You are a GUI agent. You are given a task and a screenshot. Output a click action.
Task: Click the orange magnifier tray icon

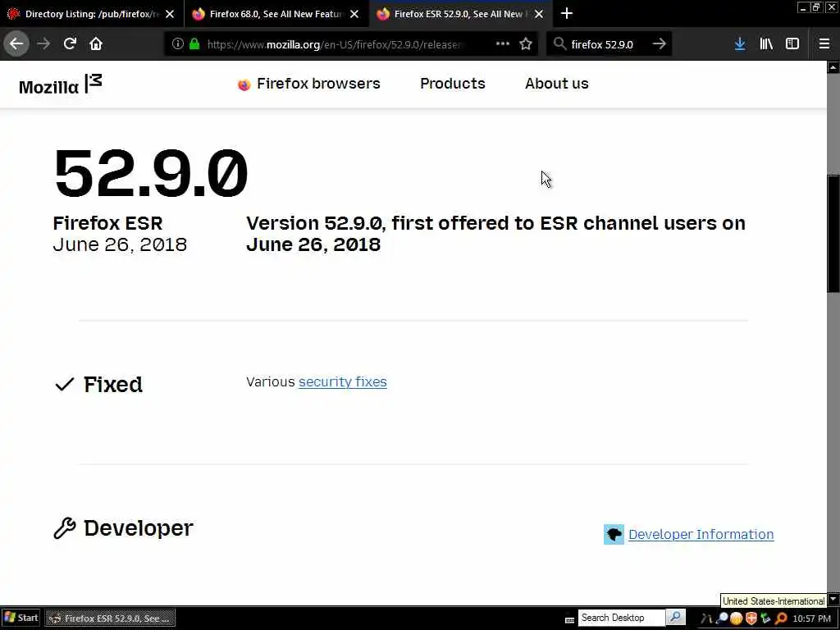click(x=781, y=619)
